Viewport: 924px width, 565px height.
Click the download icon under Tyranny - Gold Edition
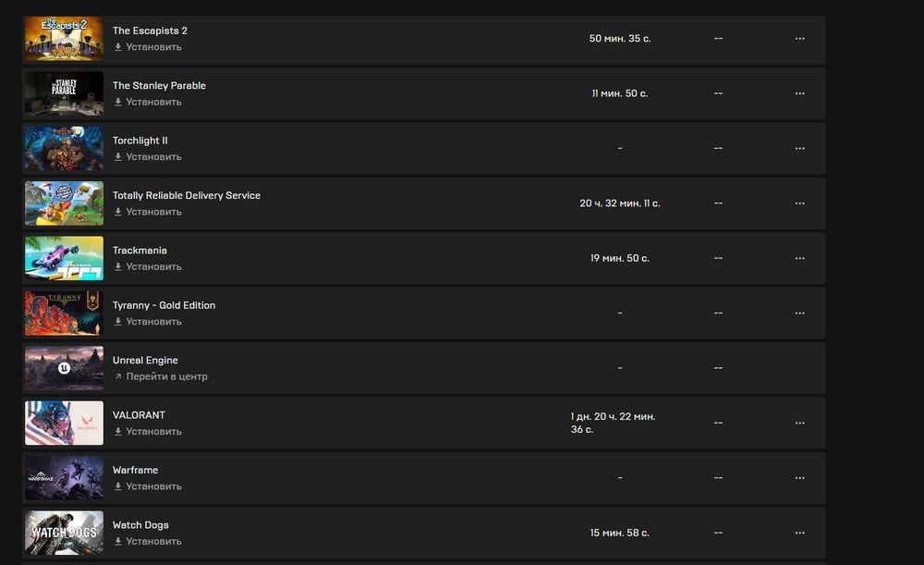pyautogui.click(x=118, y=322)
